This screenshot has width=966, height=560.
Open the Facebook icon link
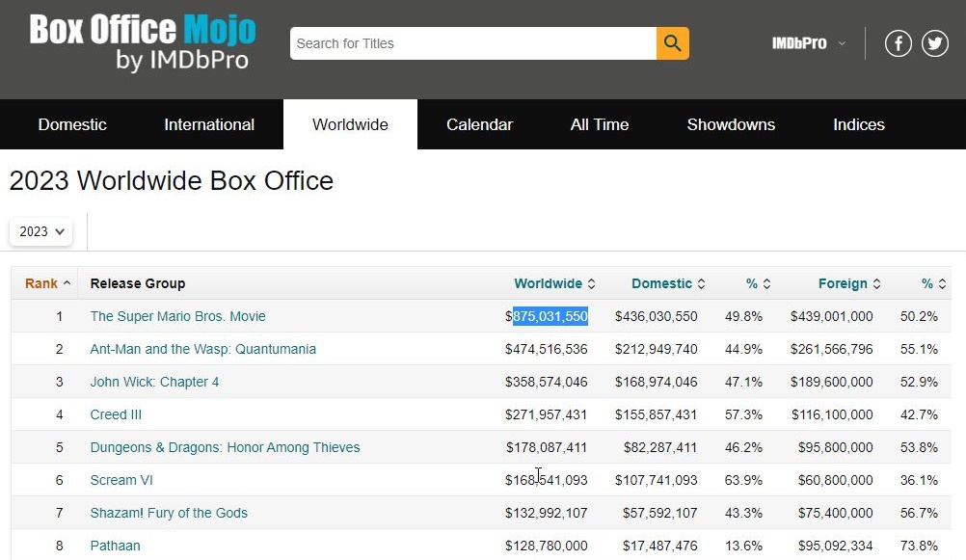coord(899,43)
